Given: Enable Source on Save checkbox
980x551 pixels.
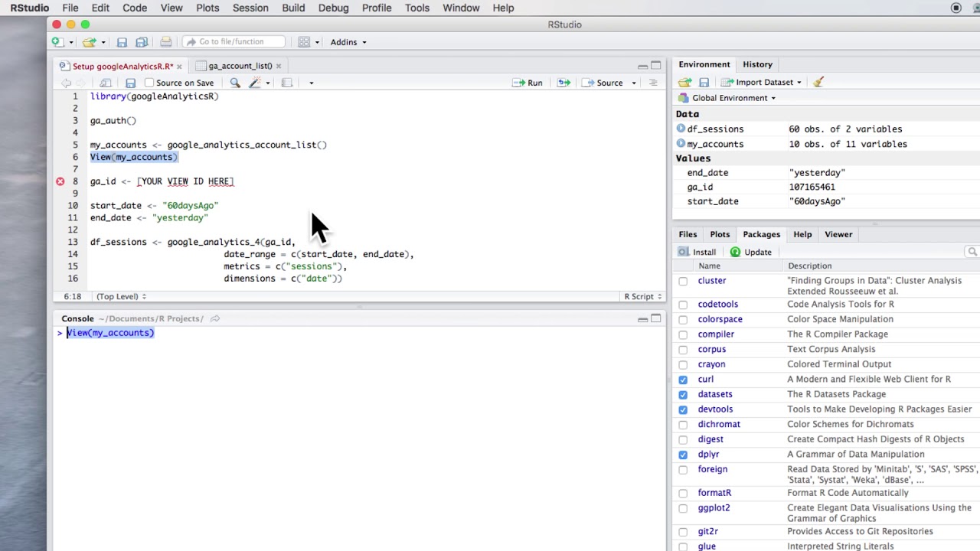Looking at the screenshot, I should (150, 83).
